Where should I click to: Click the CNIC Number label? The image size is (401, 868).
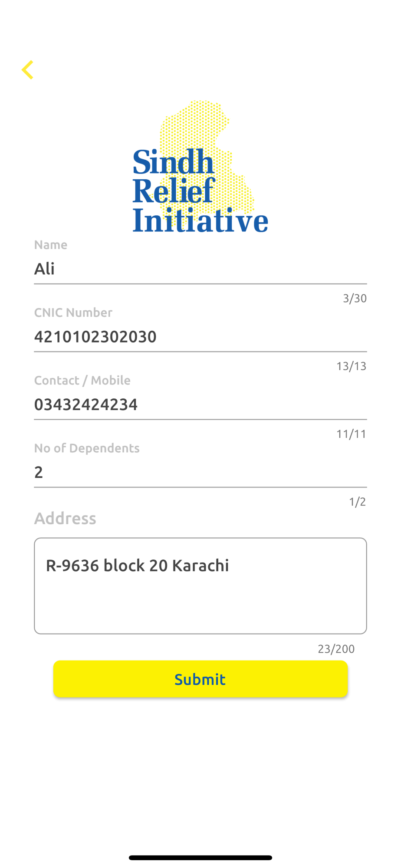point(73,312)
